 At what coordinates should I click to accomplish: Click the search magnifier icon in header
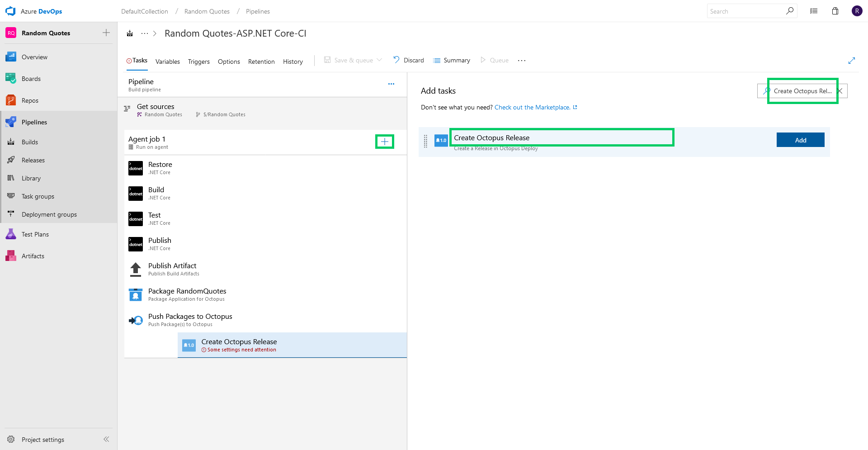point(790,11)
